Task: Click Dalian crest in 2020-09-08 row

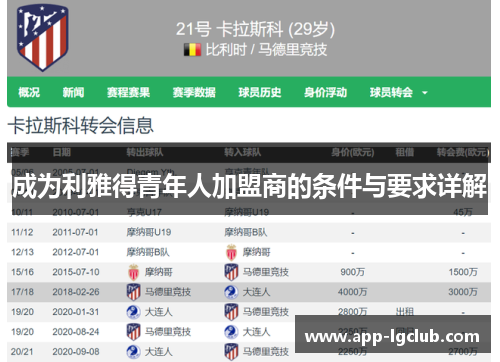Action: [x=133, y=352]
